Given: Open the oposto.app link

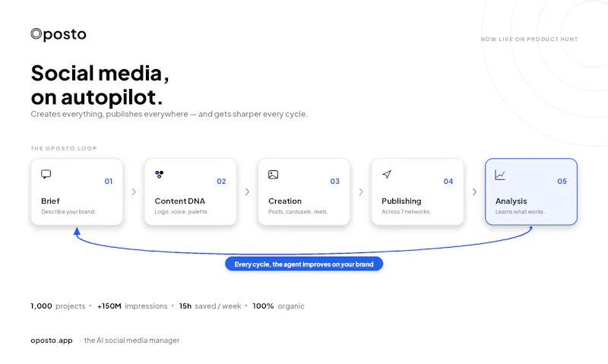Looking at the screenshot, I should pyautogui.click(x=52, y=340).
